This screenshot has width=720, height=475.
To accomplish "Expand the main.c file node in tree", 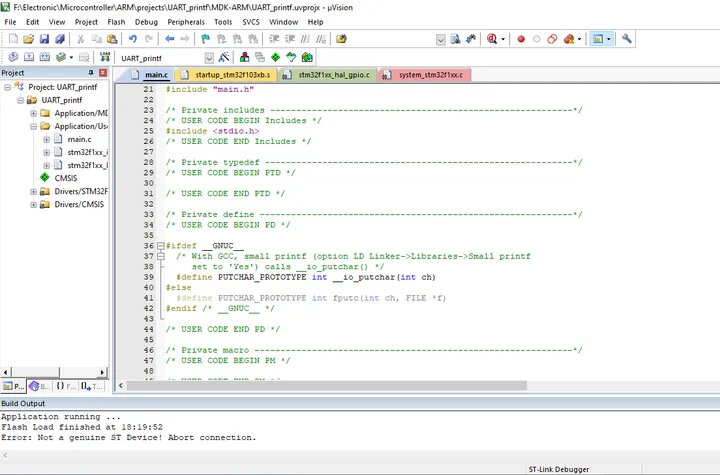I will click(x=46, y=139).
